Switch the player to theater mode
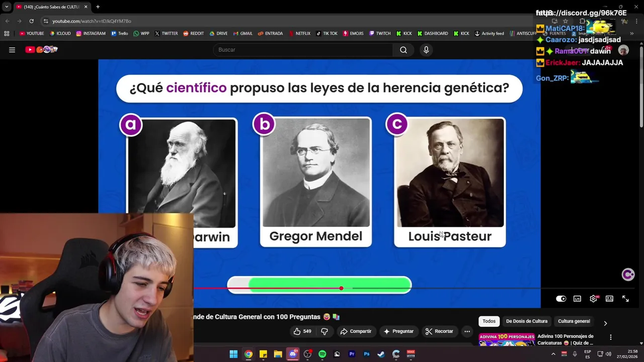 pos(609,299)
